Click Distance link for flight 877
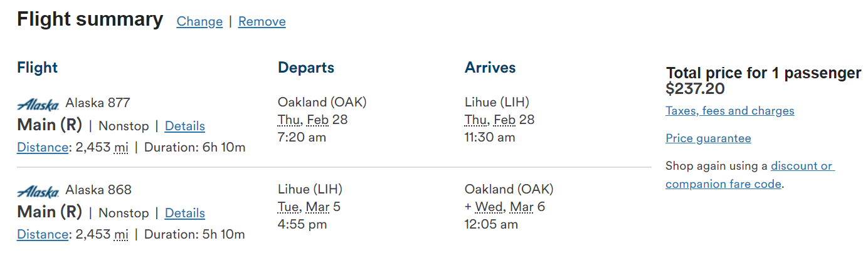Viewport: 868px width, 258px height. (x=42, y=148)
